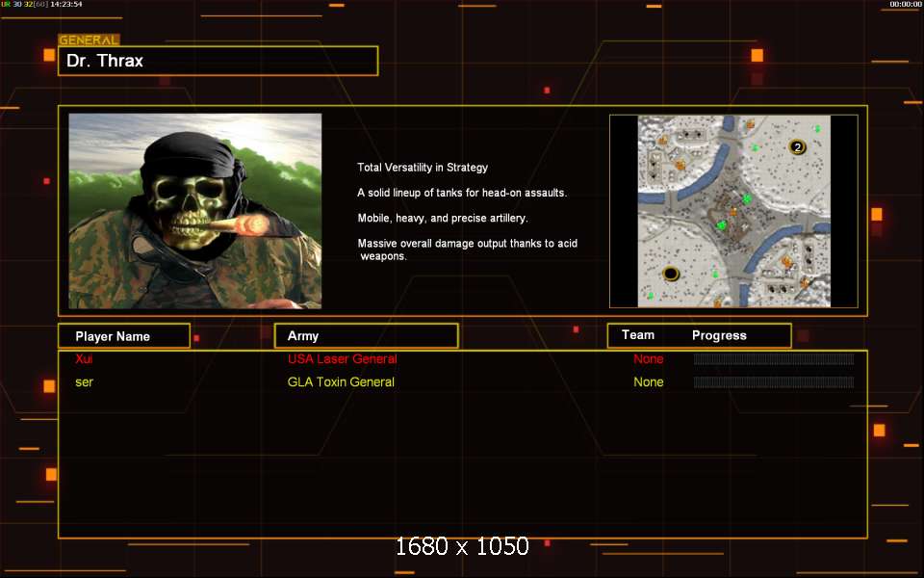The height and width of the screenshot is (578, 924).
Task: Click the USA Laser General army entry
Action: [343, 358]
